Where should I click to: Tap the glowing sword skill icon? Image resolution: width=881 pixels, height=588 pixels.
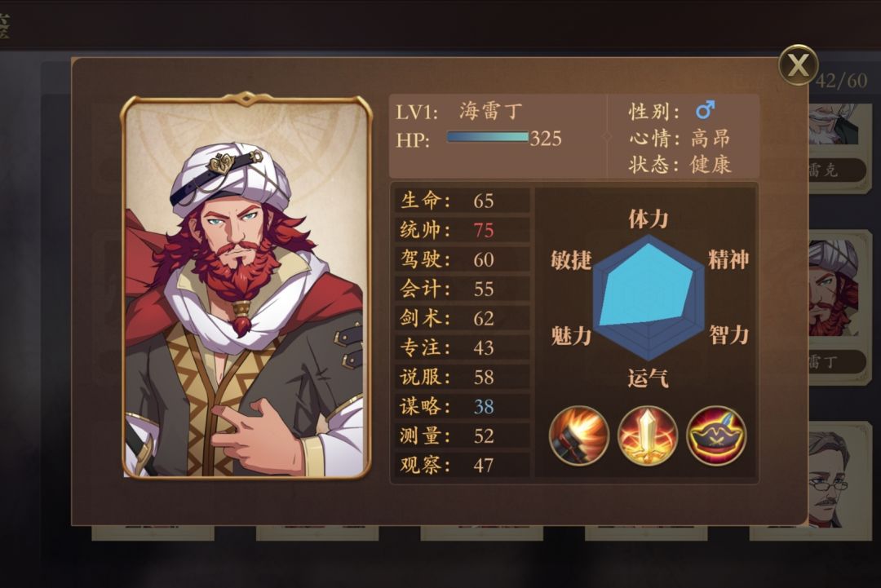(x=647, y=435)
